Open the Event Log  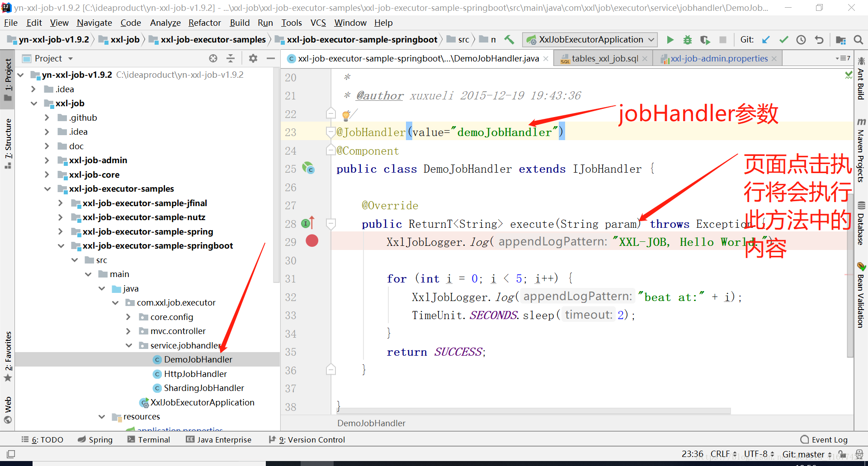tap(824, 439)
